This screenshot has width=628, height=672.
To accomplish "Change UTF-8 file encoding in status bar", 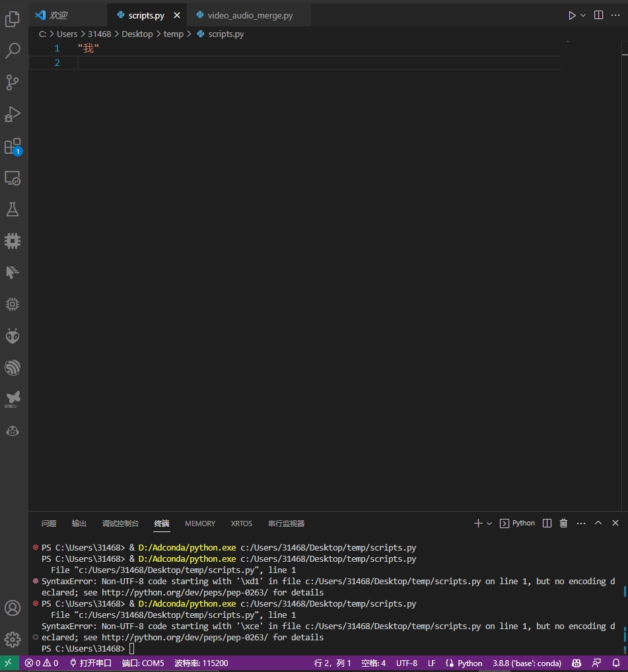I will [406, 663].
